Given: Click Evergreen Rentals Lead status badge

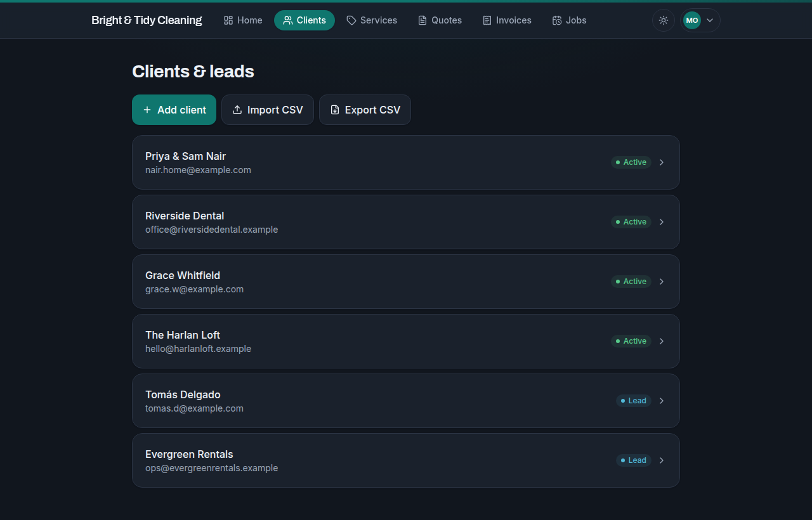Looking at the screenshot, I should point(634,460).
